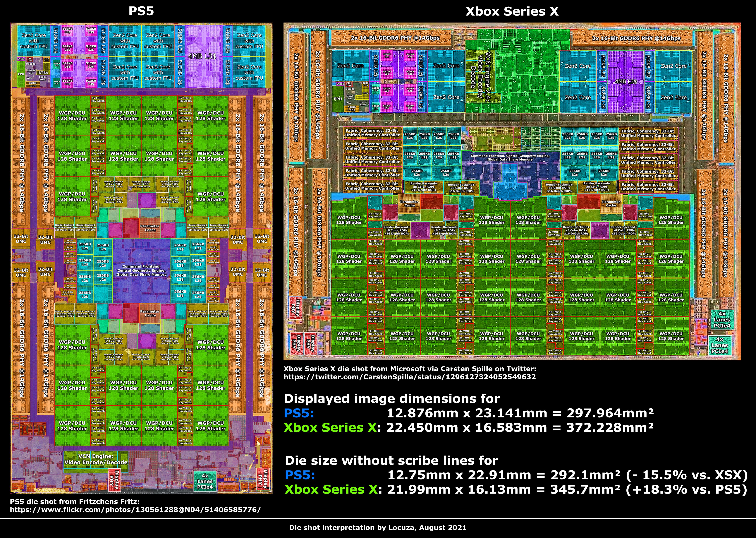
Task: Click 'Displayed image dimensions for' heading
Action: [392, 399]
